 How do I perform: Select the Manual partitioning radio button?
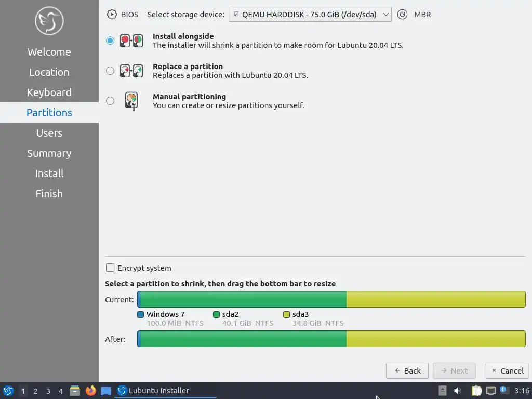point(110,101)
